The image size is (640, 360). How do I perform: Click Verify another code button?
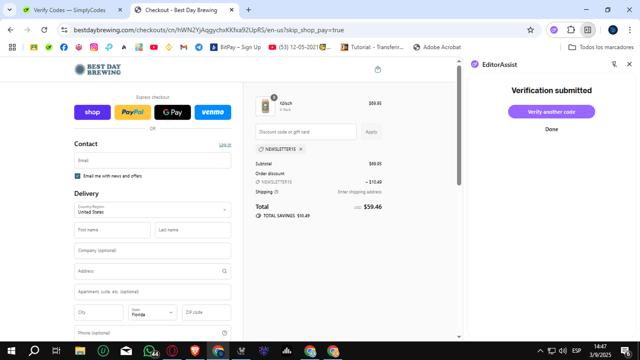pyautogui.click(x=551, y=112)
